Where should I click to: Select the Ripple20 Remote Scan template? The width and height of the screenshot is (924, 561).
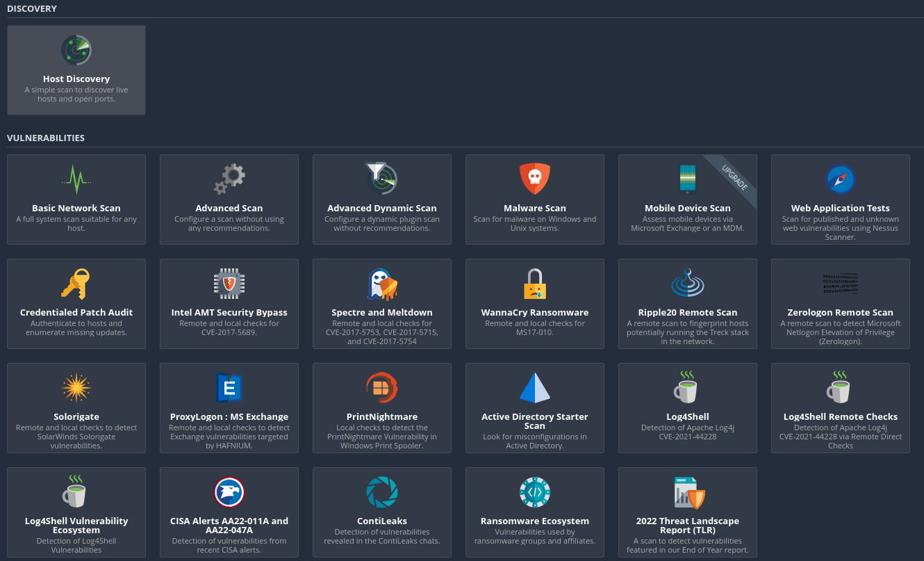pos(688,304)
